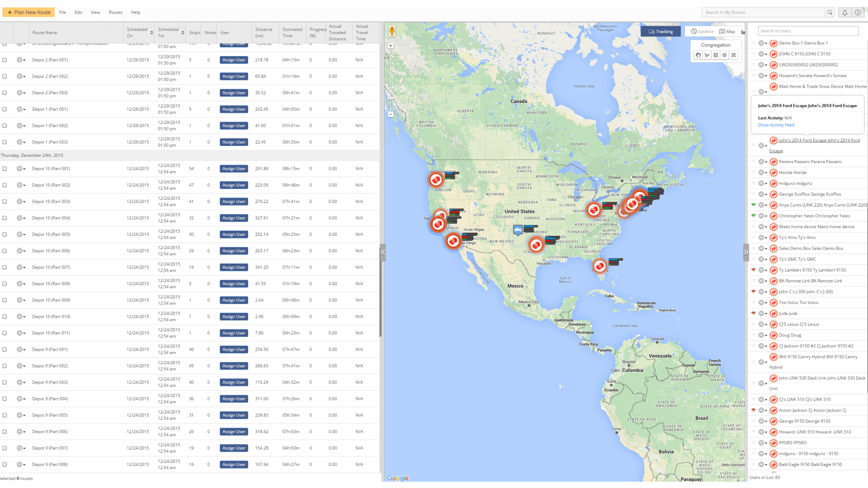Viewport: 868px width, 488px height.
Task: Click the Show Activity Feed link
Action: click(776, 125)
